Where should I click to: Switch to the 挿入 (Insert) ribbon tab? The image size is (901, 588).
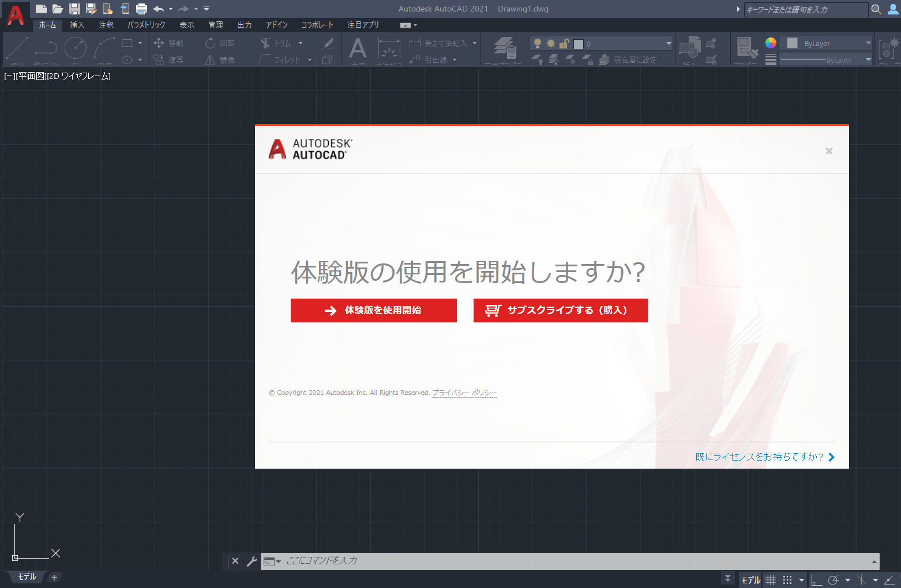77,25
